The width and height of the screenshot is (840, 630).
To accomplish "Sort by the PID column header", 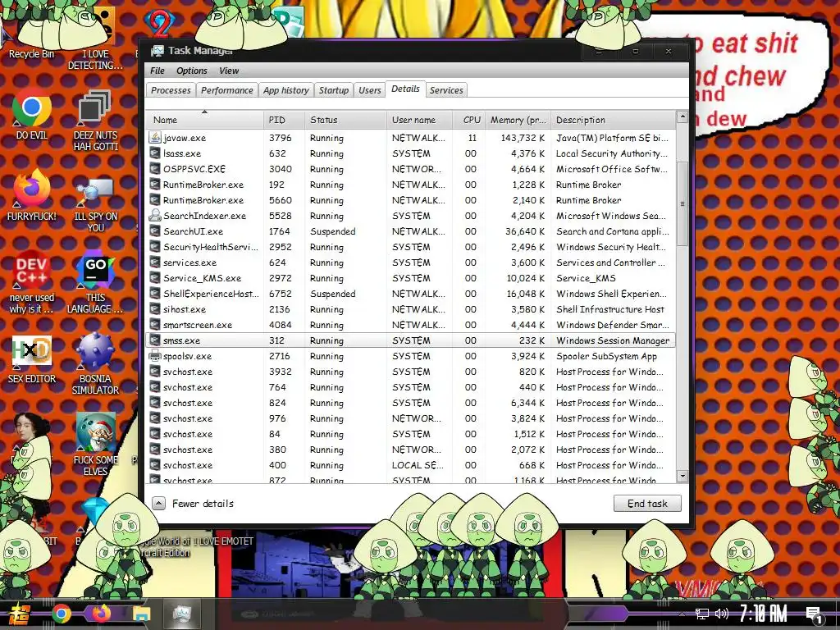I will (x=284, y=120).
